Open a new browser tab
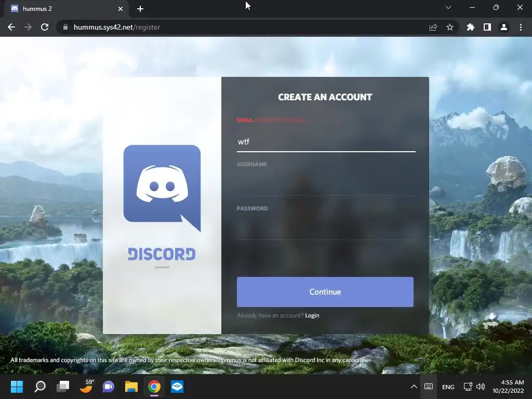 140,9
